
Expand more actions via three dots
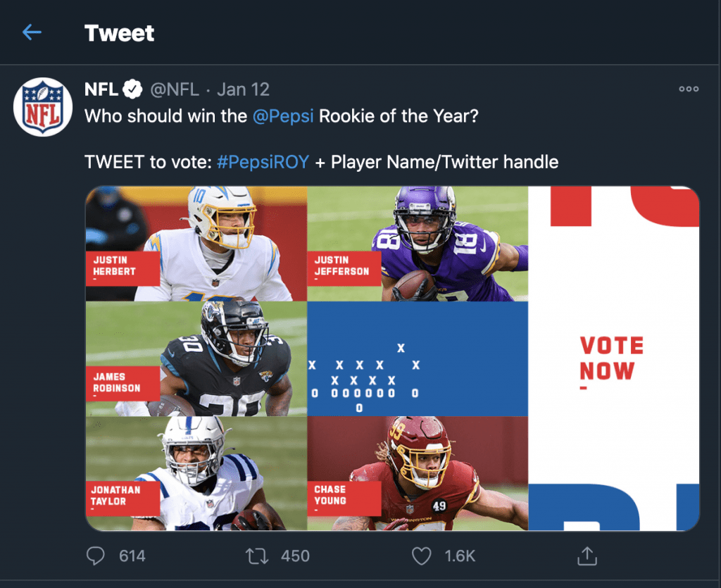[x=688, y=89]
